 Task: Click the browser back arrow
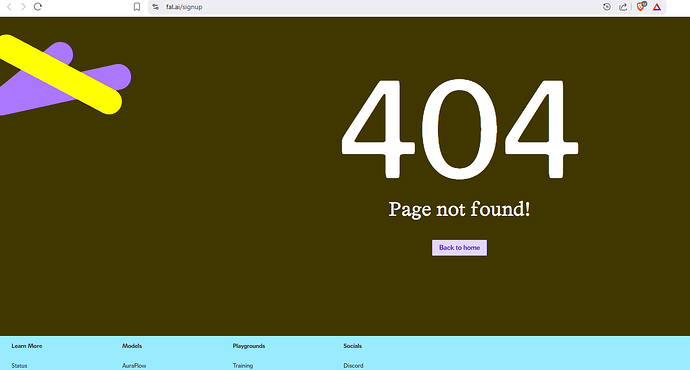(x=9, y=7)
